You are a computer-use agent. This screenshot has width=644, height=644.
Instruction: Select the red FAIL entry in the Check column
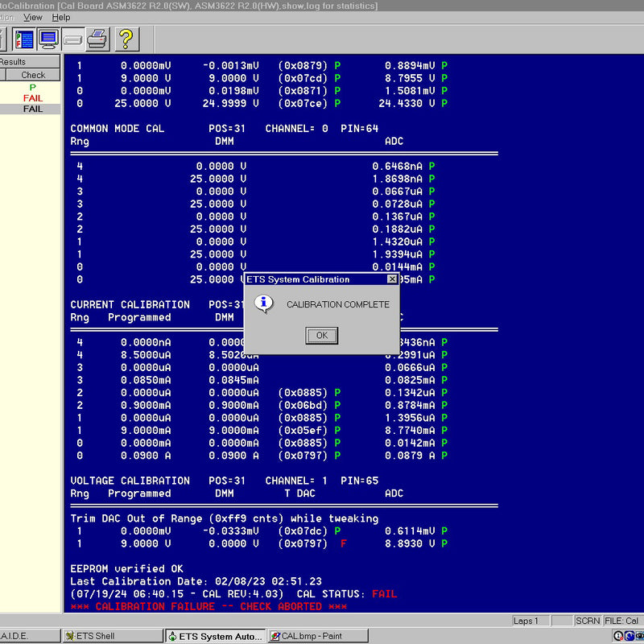pos(34,97)
